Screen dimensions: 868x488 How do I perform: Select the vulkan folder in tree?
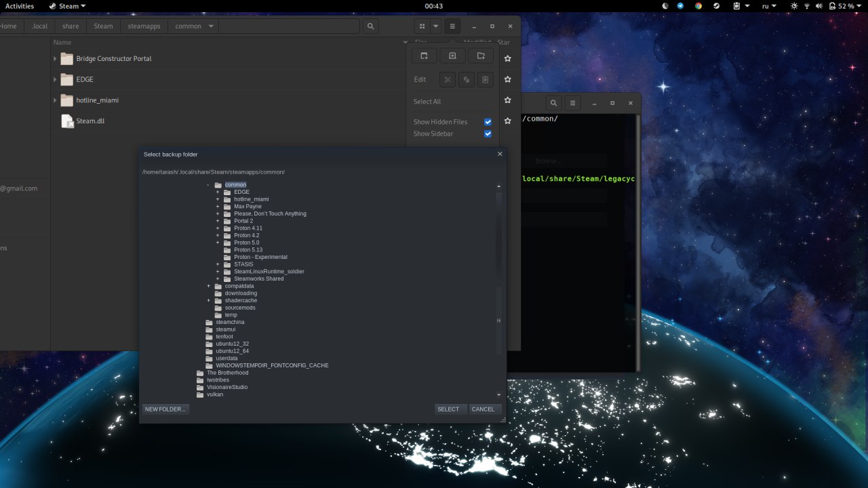(215, 394)
